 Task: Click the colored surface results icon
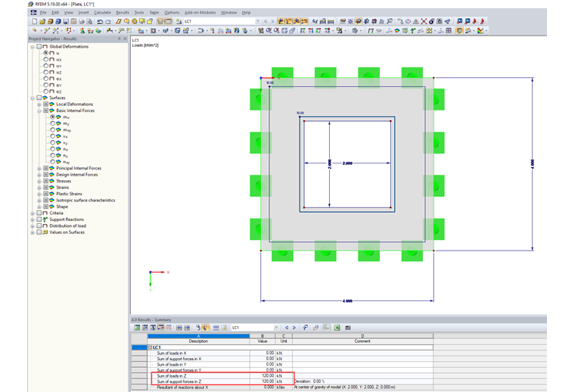click(397, 30)
